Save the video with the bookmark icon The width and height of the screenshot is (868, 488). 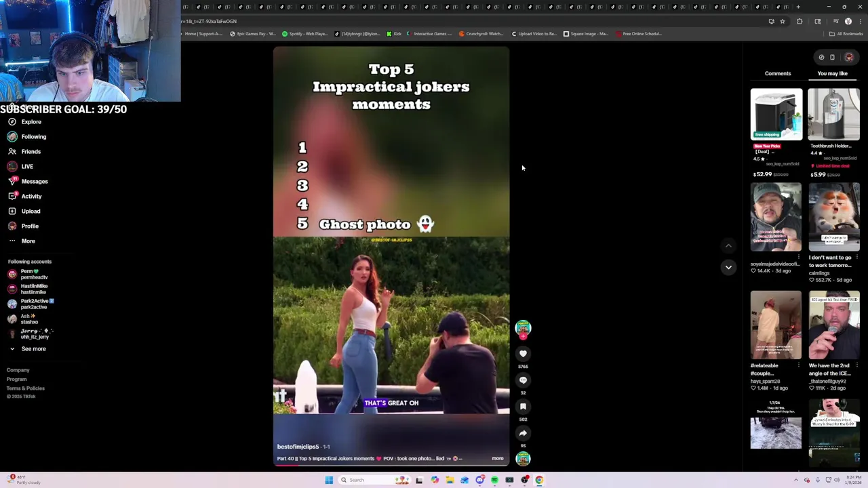(523, 407)
